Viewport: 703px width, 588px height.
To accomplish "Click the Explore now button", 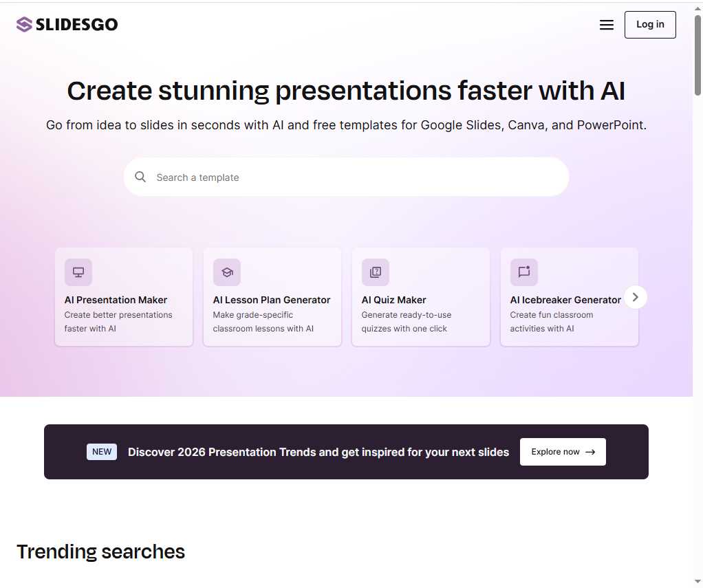I will (562, 452).
